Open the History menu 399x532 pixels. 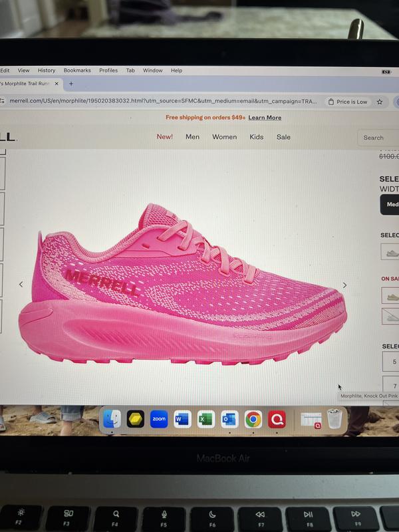point(47,70)
